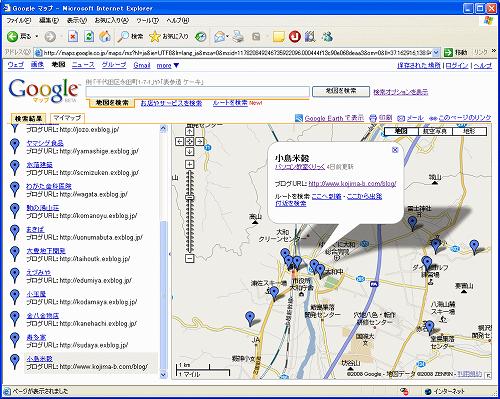
Task: Collapse the left results panel arrow
Action: click(x=170, y=254)
